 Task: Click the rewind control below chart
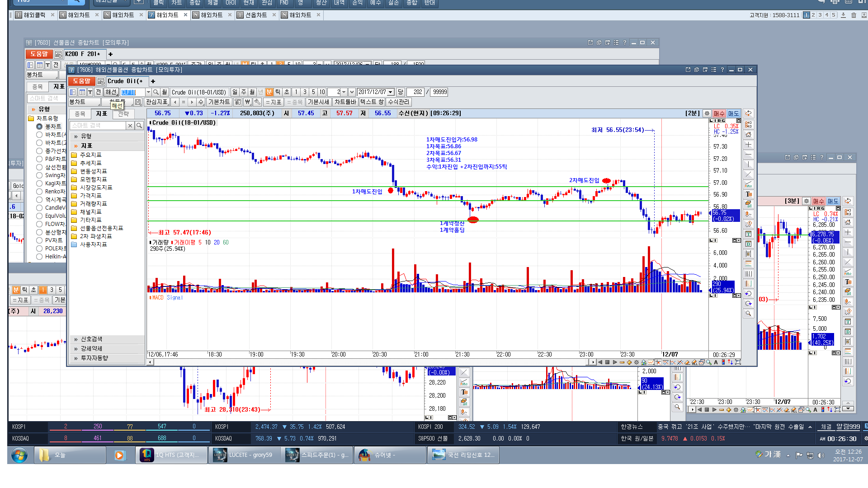pyautogui.click(x=600, y=362)
